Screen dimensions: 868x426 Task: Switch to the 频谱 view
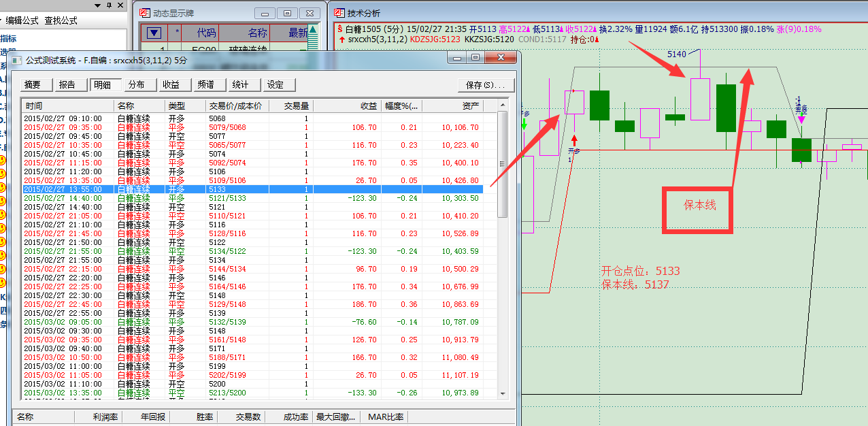tap(206, 85)
